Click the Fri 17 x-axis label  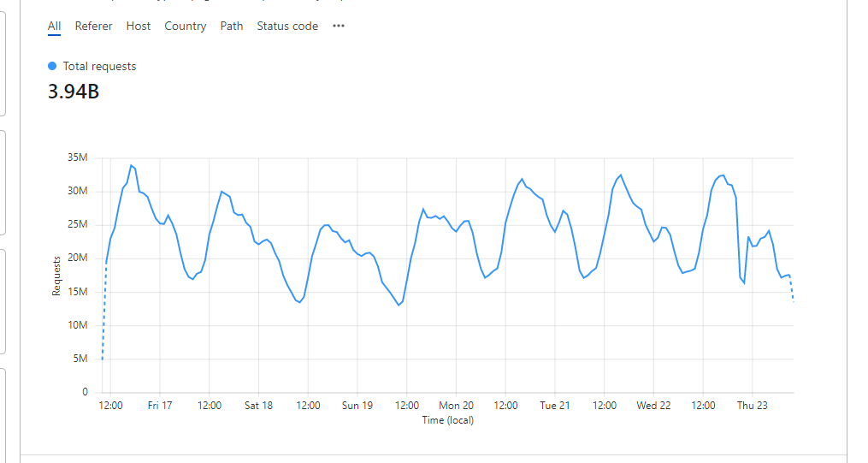(x=160, y=406)
